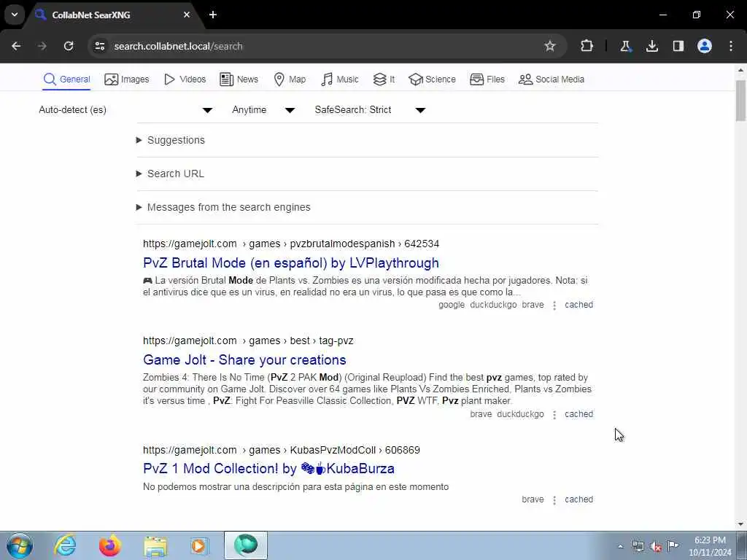Open more options dots for Game Jolt result
The width and height of the screenshot is (747, 560).
click(554, 415)
